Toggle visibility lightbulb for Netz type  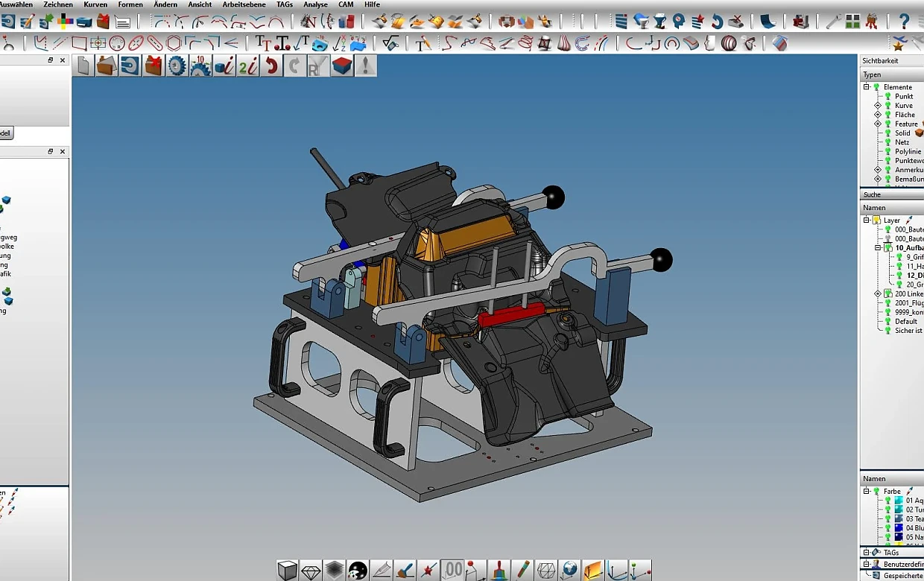pos(887,142)
